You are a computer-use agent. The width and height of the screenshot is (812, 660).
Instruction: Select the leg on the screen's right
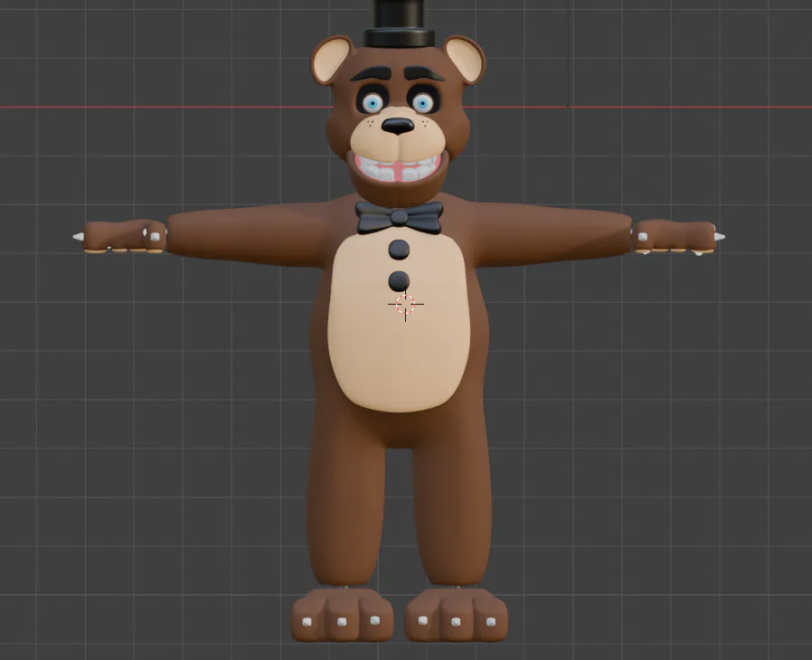[x=450, y=507]
